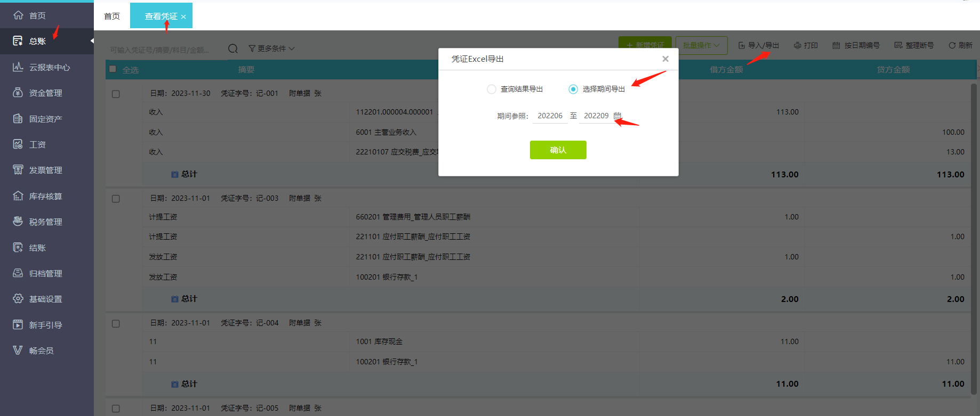Click the 导入/导出 toolbar icon
The height and width of the screenshot is (416, 980).
742,45
